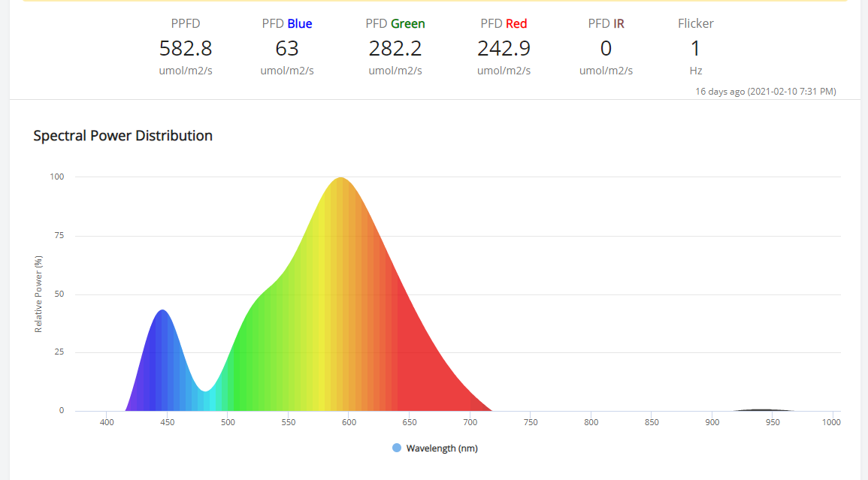
Task: Toggle the Wavelength (nm) legend label
Action: click(442, 448)
